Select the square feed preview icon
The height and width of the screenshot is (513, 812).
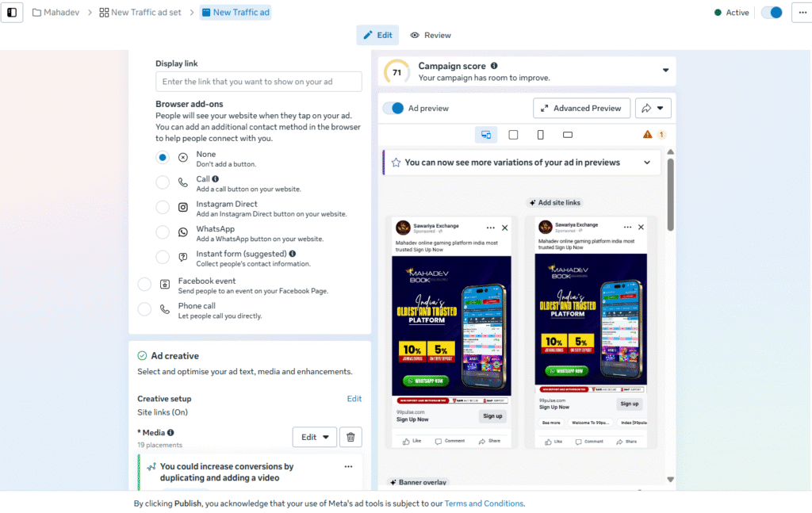pyautogui.click(x=513, y=135)
